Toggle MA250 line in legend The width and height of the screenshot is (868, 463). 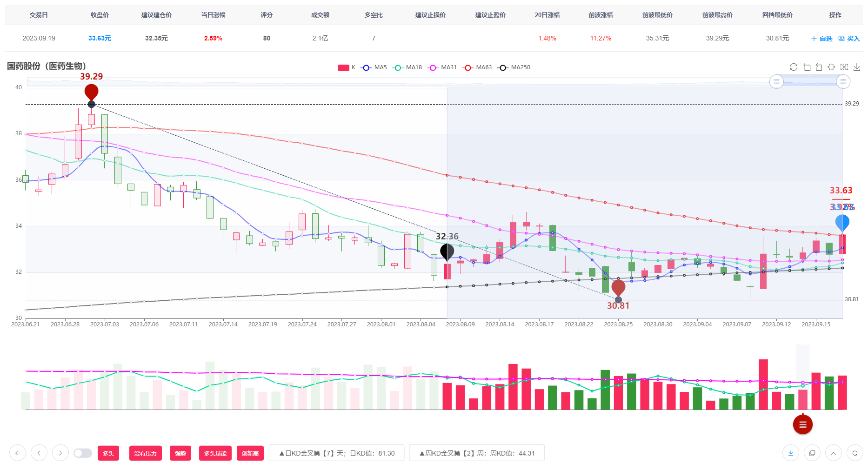(x=514, y=67)
